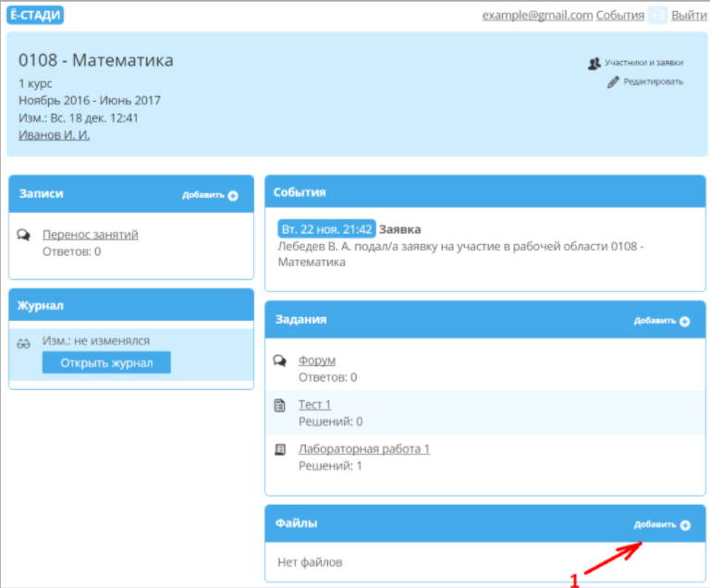Open the Перенос занятий record
The width and height of the screenshot is (710, 588).
[90, 235]
